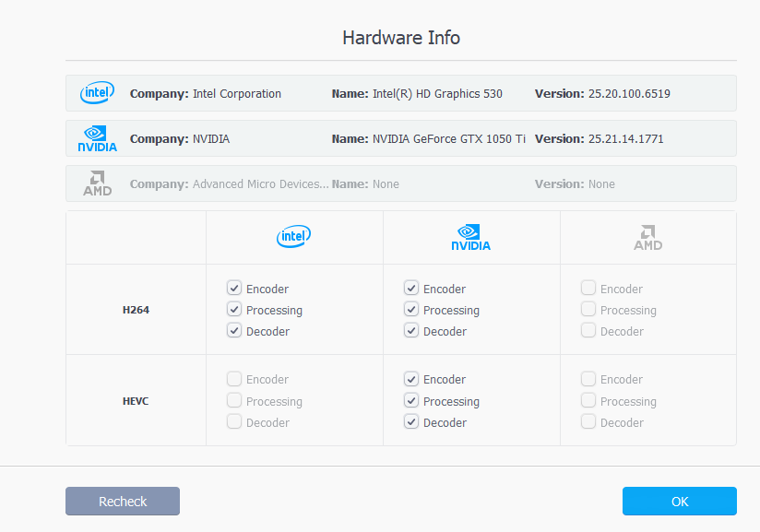
Task: Click the NVIDIA logo in the table header
Action: tap(470, 237)
